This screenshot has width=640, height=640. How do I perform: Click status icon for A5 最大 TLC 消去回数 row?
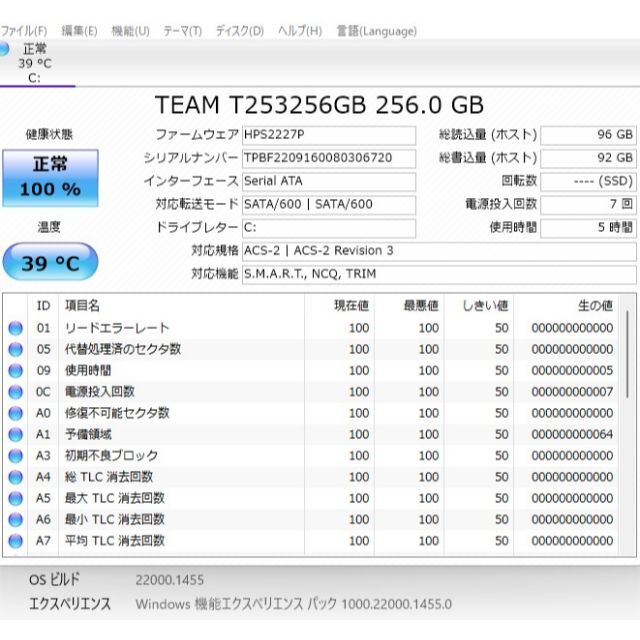[x=16, y=498]
